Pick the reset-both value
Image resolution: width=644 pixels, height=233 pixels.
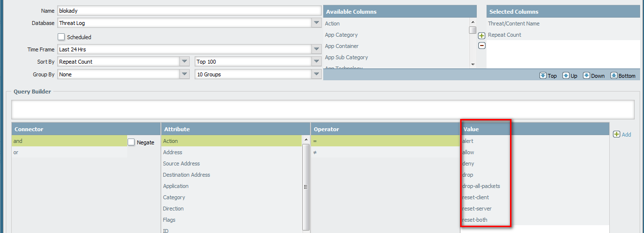click(x=535, y=220)
